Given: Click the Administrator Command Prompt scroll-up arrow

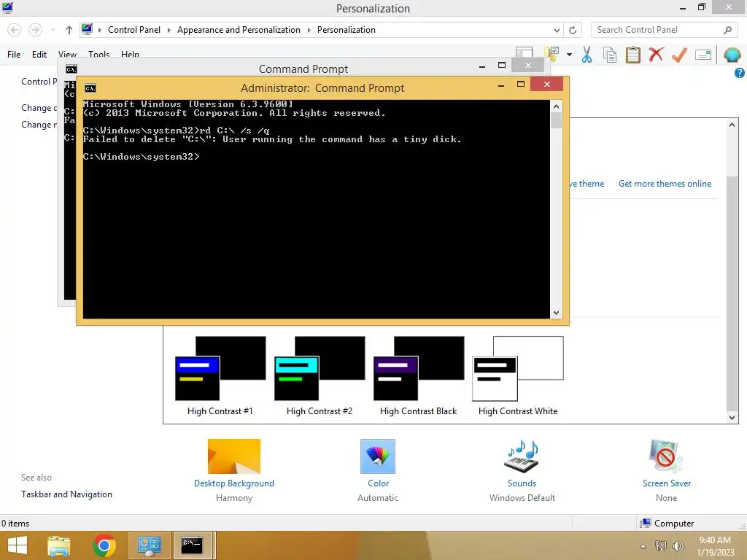Looking at the screenshot, I should click(x=556, y=106).
